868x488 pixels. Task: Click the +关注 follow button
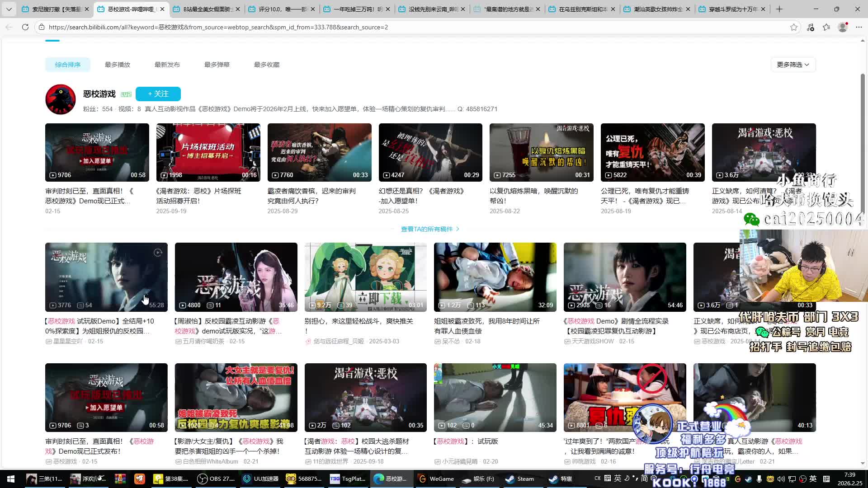pyautogui.click(x=158, y=94)
